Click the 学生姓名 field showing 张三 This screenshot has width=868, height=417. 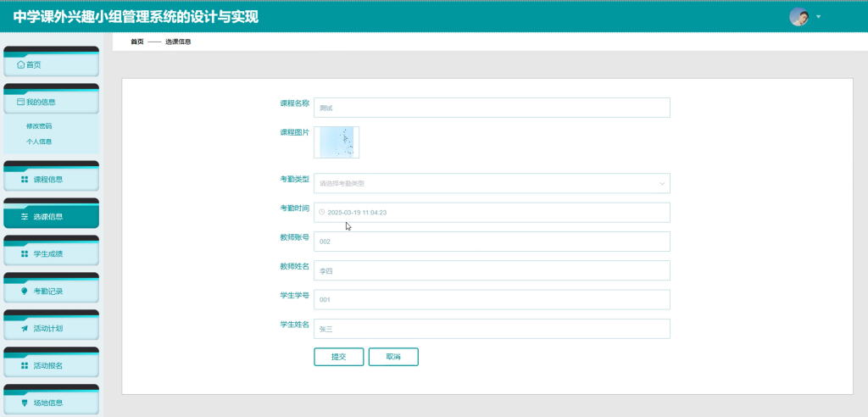pos(492,329)
